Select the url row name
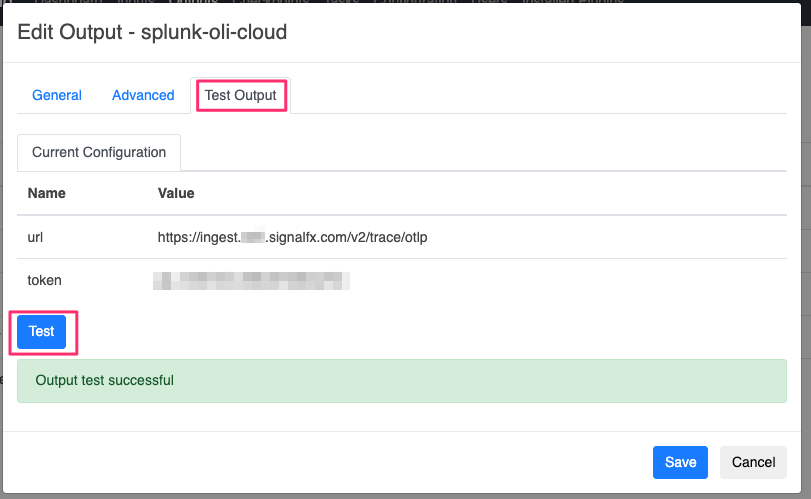811x499 pixels. [36, 237]
